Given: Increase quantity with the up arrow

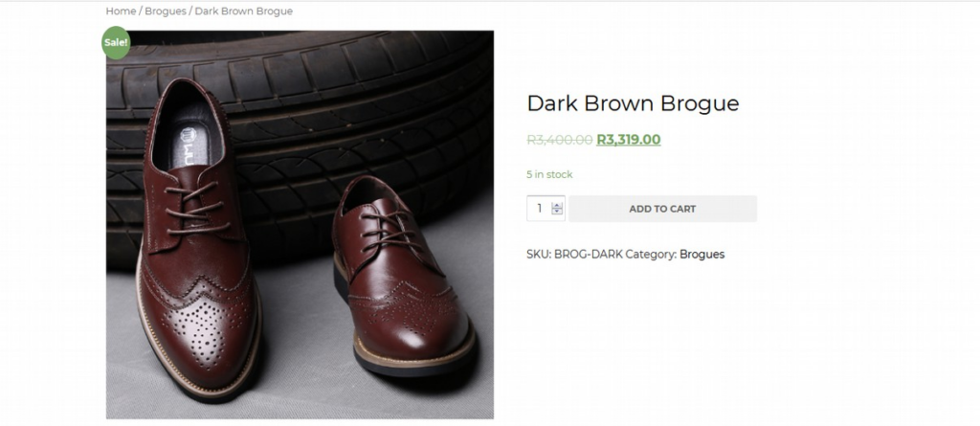Looking at the screenshot, I should [558, 204].
